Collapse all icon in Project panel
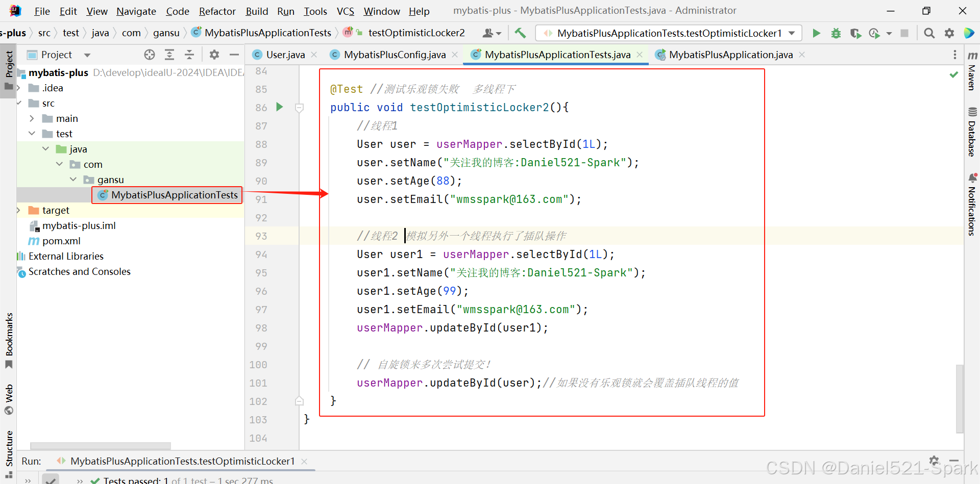This screenshot has width=980, height=484. tap(189, 55)
